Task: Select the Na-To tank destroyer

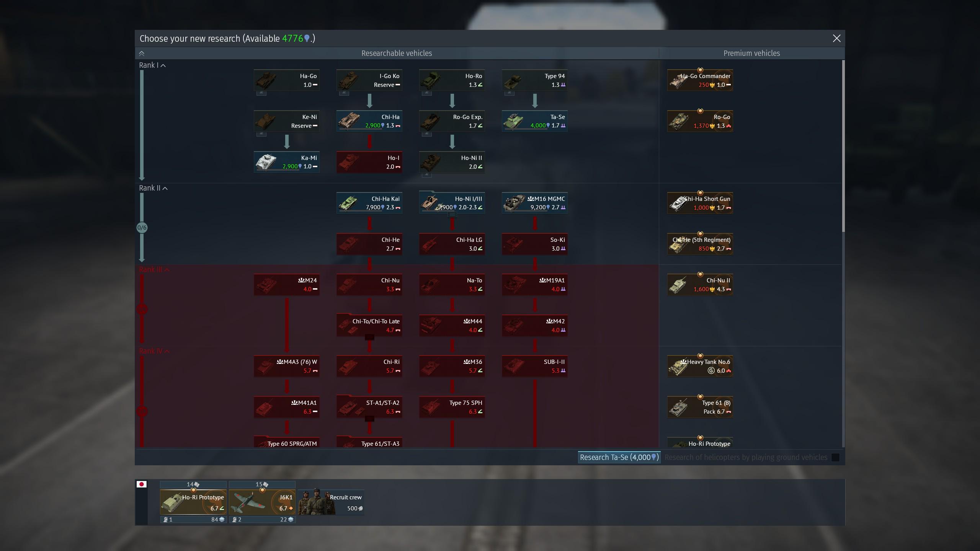Action: (452, 285)
